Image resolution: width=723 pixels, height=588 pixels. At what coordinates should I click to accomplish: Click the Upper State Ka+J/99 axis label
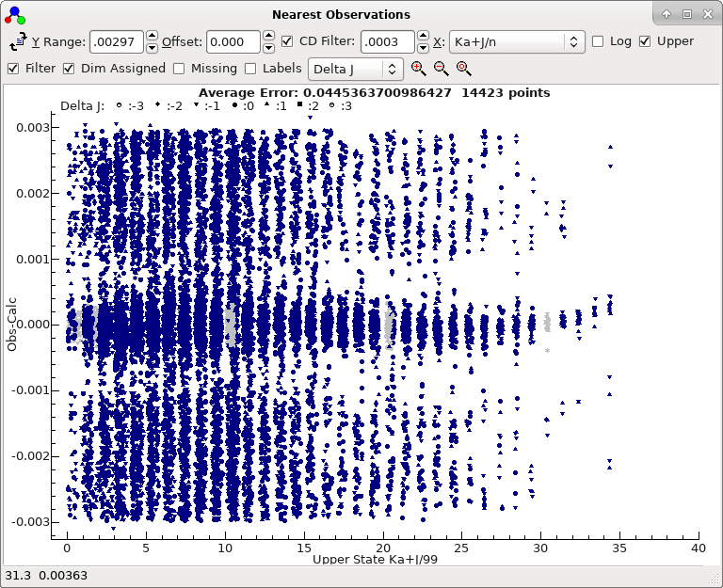pos(375,560)
